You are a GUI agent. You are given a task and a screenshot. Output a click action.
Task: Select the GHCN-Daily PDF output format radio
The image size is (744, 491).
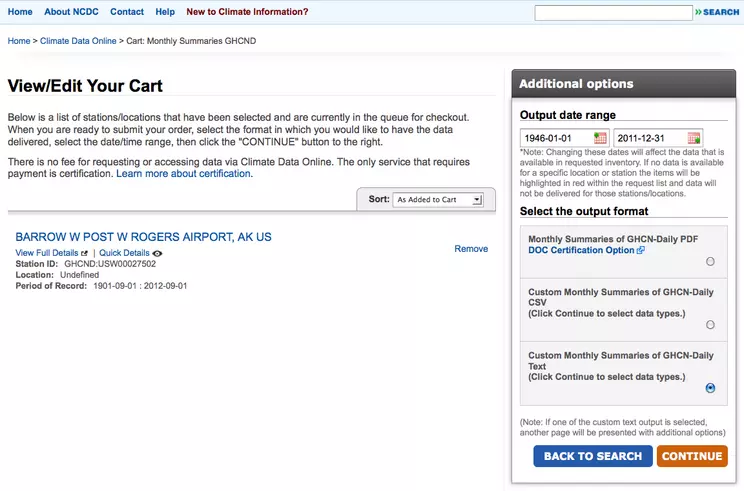coord(710,261)
